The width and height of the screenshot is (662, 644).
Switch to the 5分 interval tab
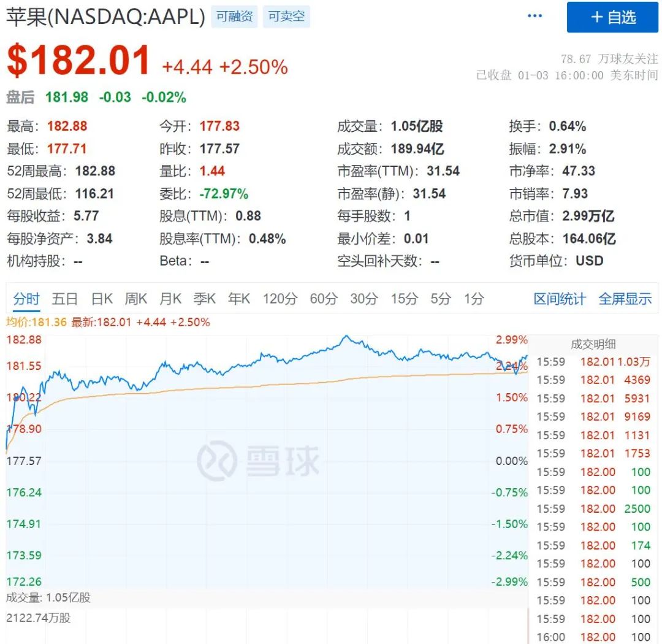440,299
